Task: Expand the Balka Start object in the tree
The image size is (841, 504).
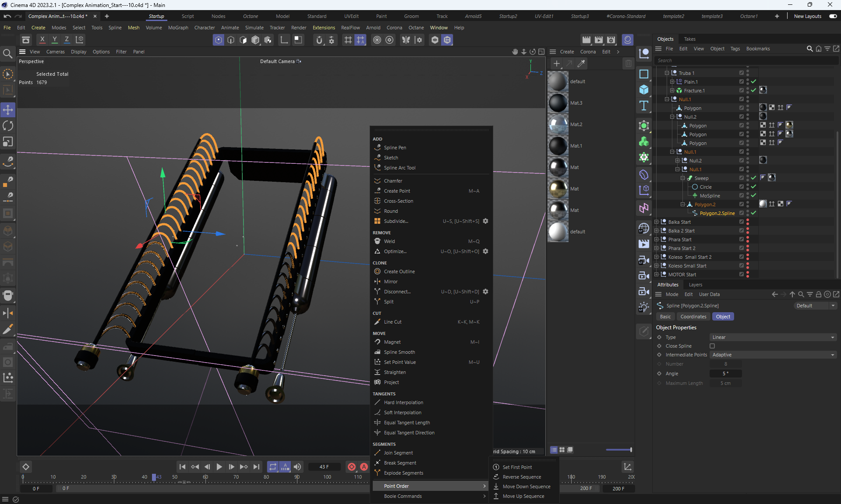Action: coord(656,222)
